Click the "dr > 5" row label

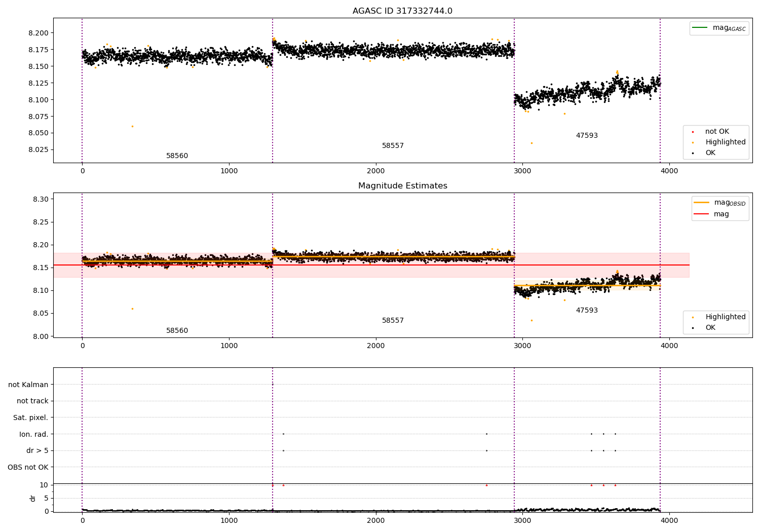(x=37, y=450)
